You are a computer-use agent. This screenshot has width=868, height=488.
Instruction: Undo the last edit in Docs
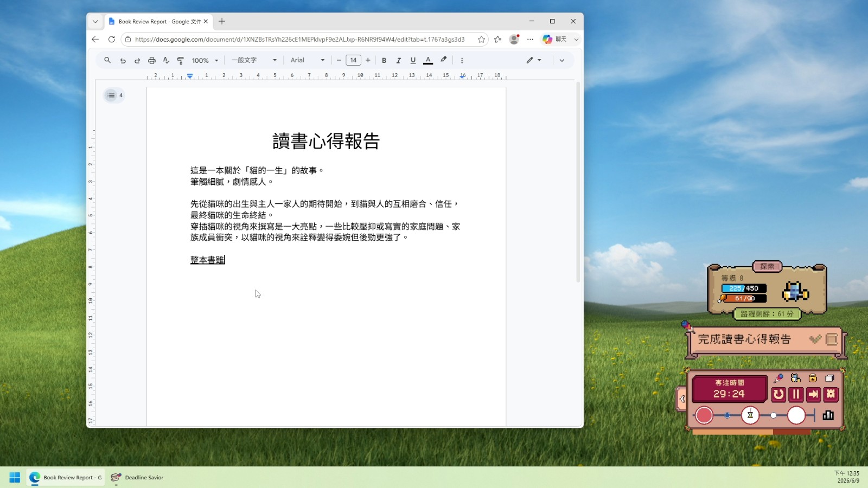[123, 60]
